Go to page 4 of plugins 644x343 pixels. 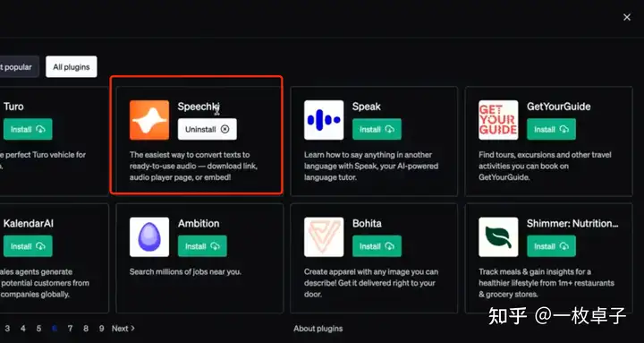[x=23, y=328]
